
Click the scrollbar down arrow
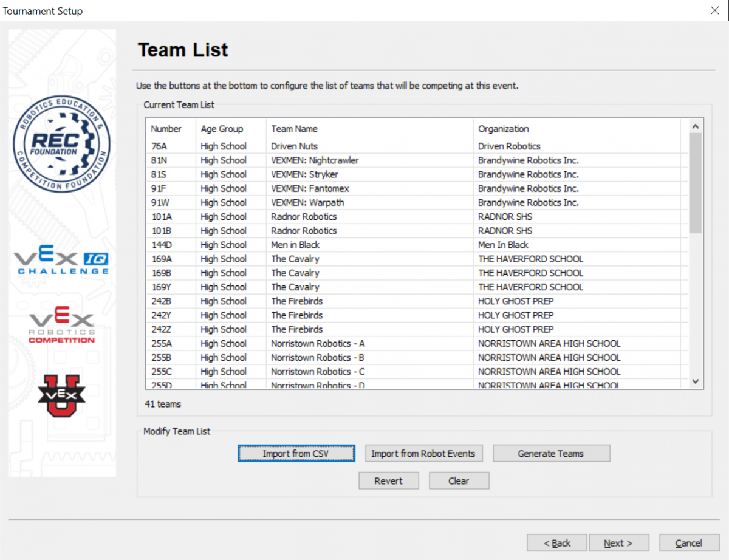[694, 381]
